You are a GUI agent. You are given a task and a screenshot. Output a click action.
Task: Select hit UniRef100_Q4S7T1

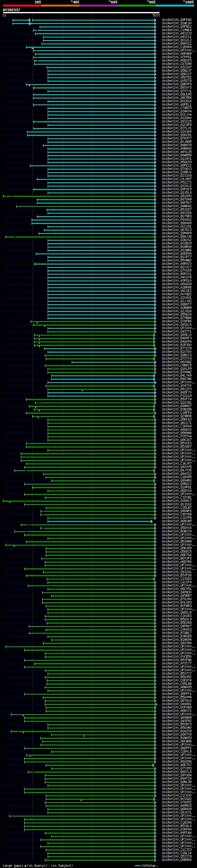click(177, 331)
